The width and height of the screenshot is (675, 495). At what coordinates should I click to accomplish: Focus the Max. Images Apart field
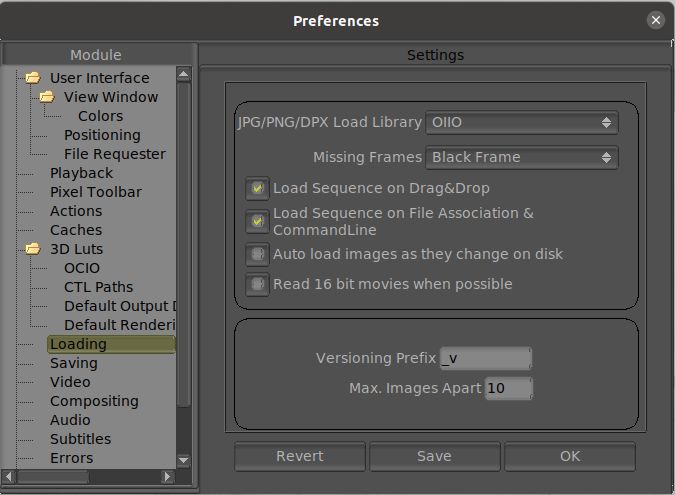pyautogui.click(x=508, y=388)
